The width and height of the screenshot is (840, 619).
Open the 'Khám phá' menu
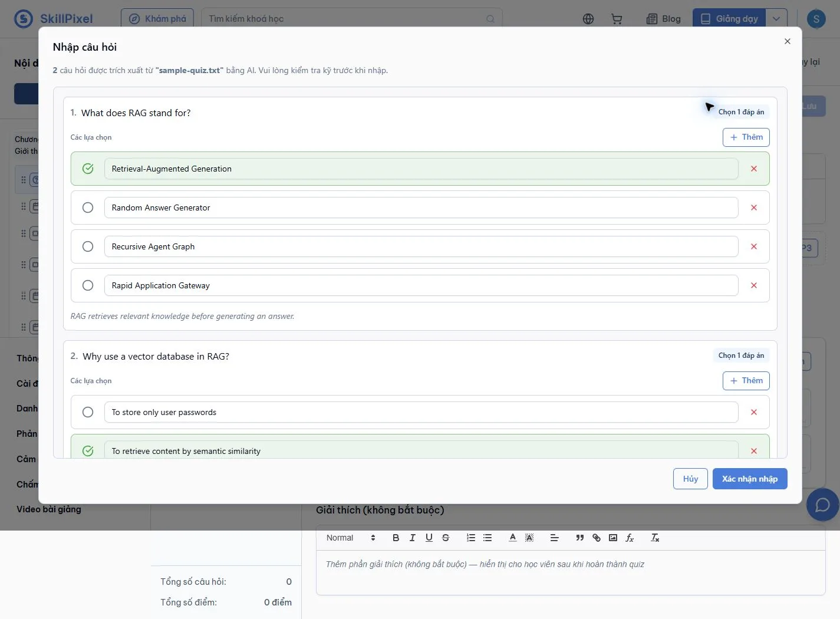click(x=157, y=19)
